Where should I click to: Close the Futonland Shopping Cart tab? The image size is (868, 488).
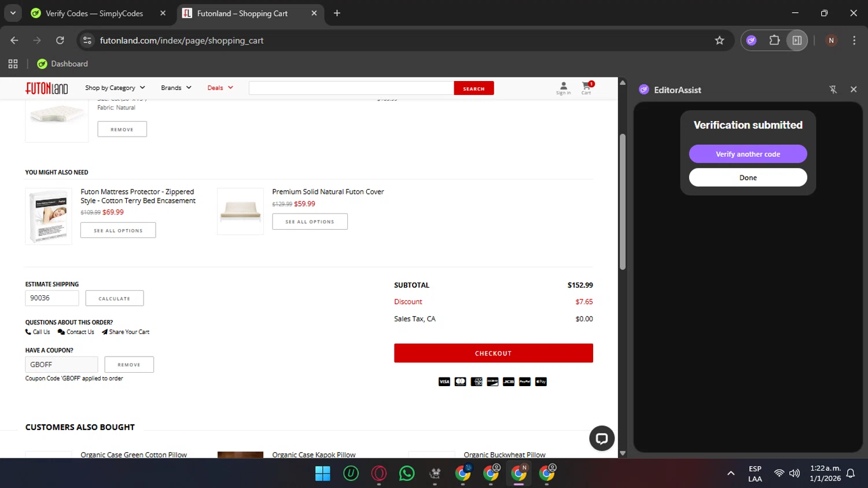coord(314,13)
